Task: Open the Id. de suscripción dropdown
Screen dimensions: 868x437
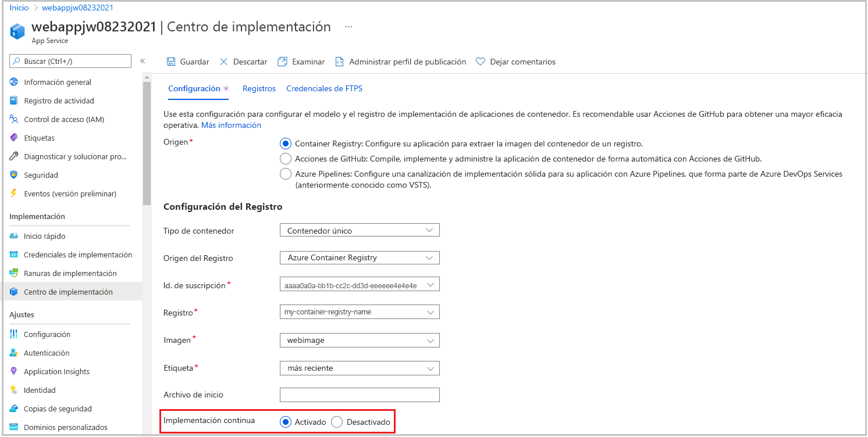Action: click(x=360, y=285)
